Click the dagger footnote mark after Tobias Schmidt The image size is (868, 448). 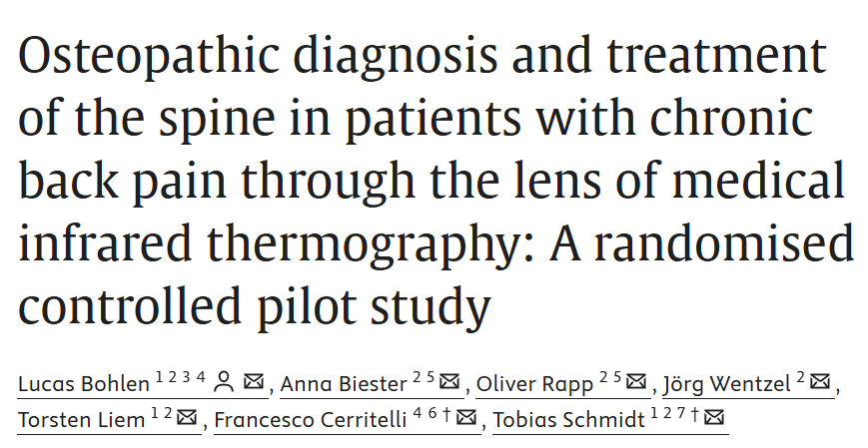(x=694, y=414)
